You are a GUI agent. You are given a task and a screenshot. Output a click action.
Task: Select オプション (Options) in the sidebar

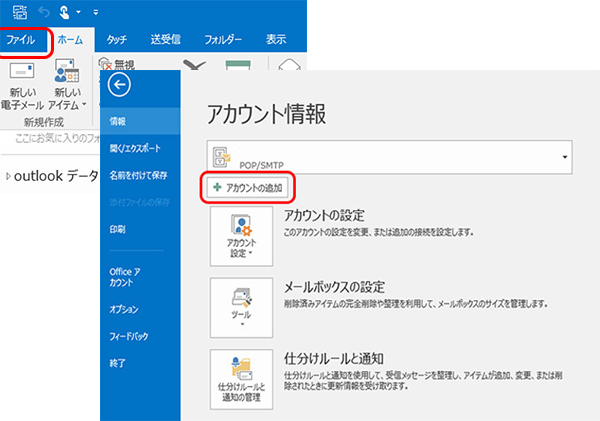pyautogui.click(x=124, y=309)
